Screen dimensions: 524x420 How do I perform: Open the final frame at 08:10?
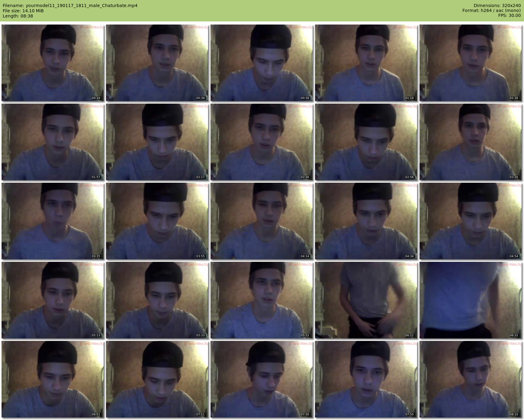coord(471,379)
